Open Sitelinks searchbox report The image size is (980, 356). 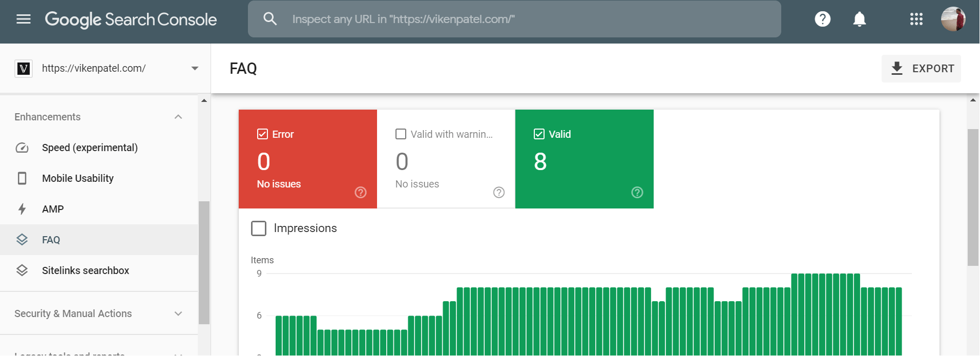[x=99, y=270]
